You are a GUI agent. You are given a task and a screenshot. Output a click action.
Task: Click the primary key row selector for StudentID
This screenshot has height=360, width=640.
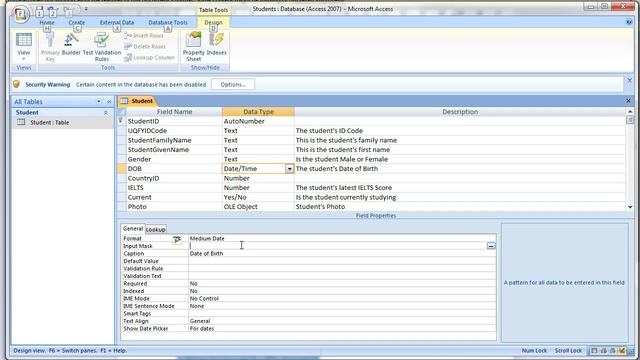coord(121,121)
